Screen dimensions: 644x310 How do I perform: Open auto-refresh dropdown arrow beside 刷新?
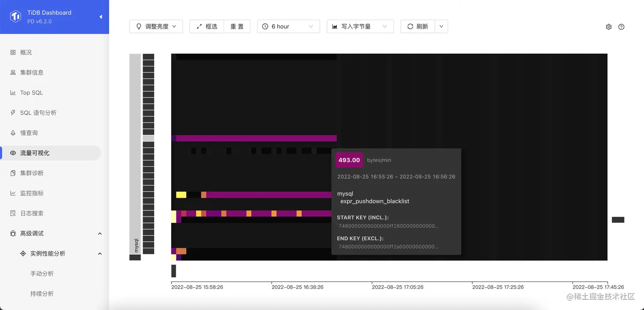441,26
